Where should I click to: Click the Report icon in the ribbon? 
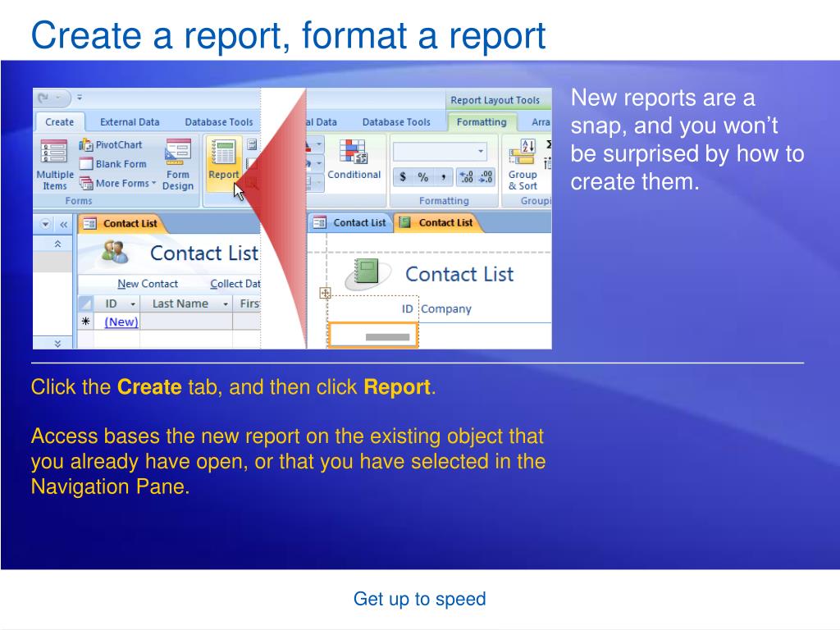click(223, 160)
